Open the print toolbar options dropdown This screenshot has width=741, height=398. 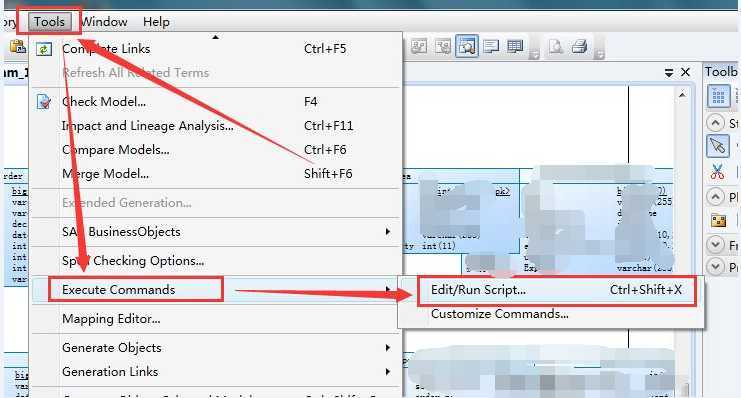[599, 55]
